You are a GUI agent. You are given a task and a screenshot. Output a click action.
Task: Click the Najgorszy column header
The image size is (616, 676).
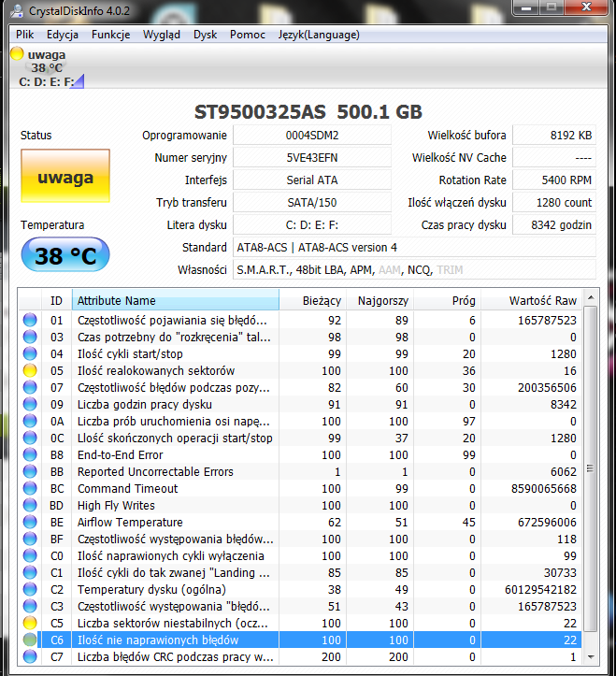(x=380, y=300)
